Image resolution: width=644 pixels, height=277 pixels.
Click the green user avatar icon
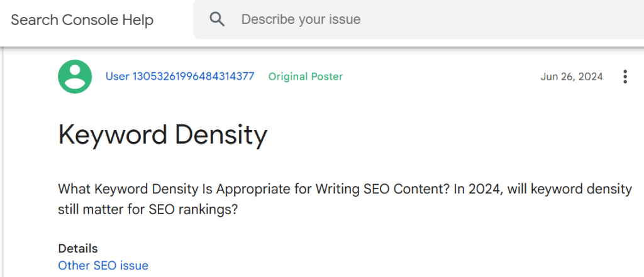click(x=75, y=77)
